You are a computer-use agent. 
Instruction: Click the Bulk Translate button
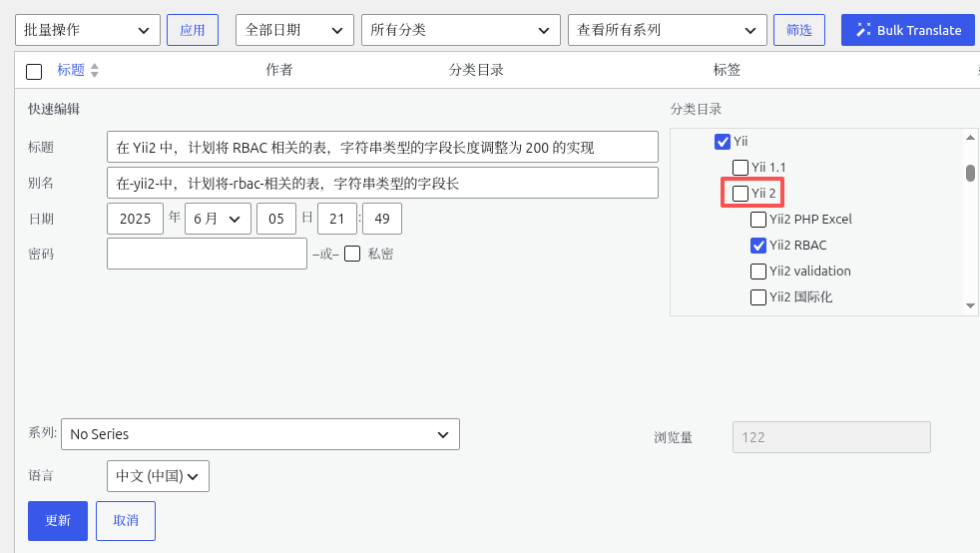tap(907, 30)
